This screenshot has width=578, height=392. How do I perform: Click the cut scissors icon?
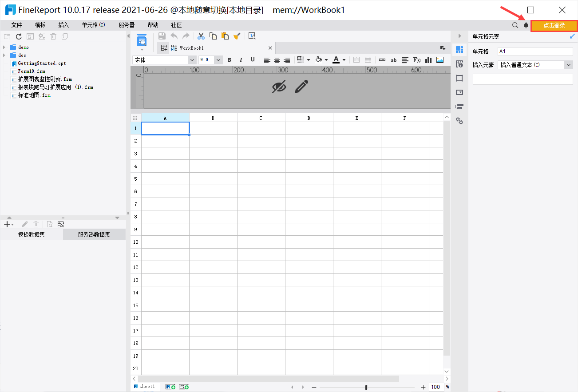tap(201, 36)
